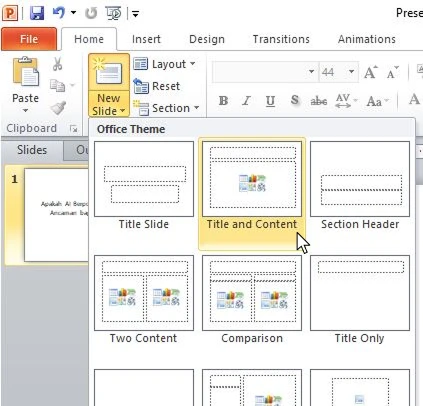Open Character Spacing AV dropdown
Screen dimensions: 423x406
pyautogui.click(x=346, y=101)
